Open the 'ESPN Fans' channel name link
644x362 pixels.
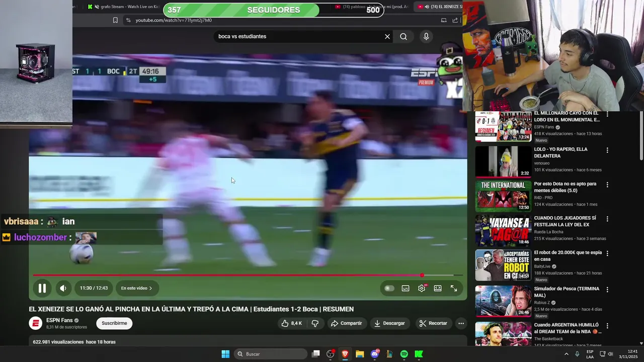(59, 320)
